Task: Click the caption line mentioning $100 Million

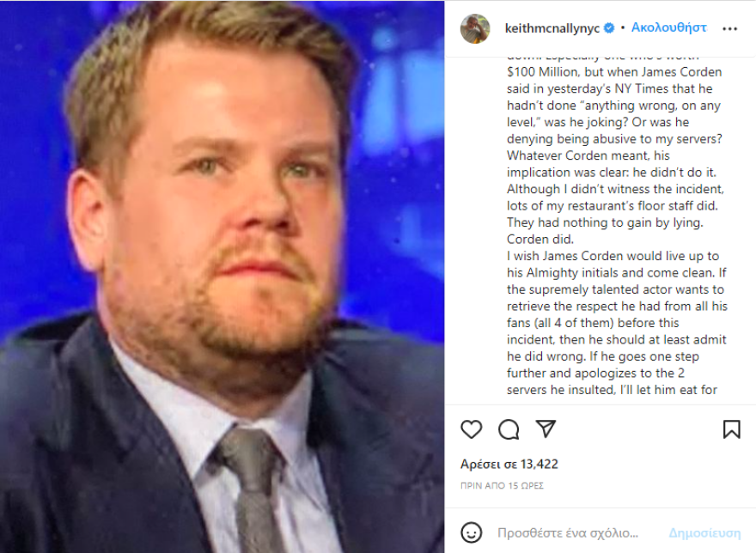Action: point(614,72)
